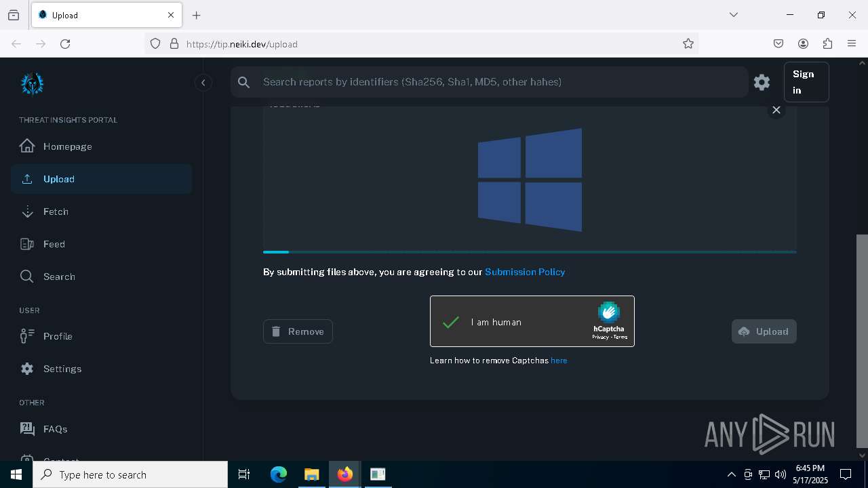868x488 pixels.
Task: Open Search in the sidebar
Action: [x=101, y=277]
